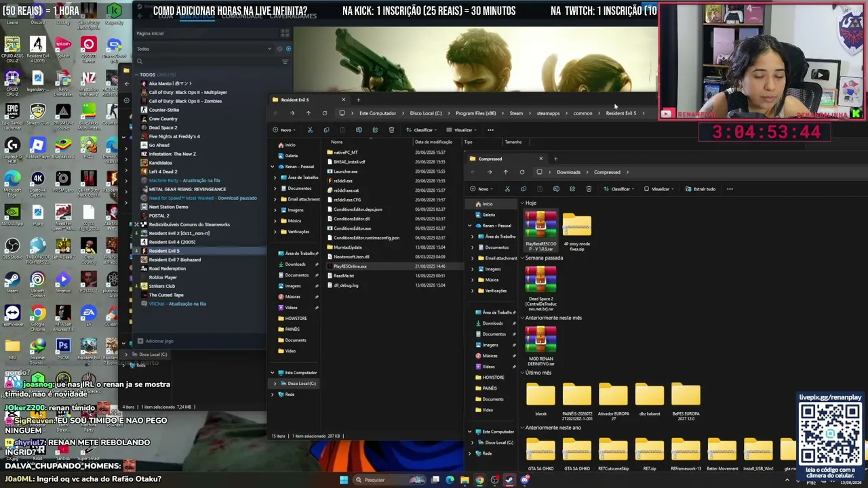Open Microsoft Edge from the taskbar

coord(450,480)
